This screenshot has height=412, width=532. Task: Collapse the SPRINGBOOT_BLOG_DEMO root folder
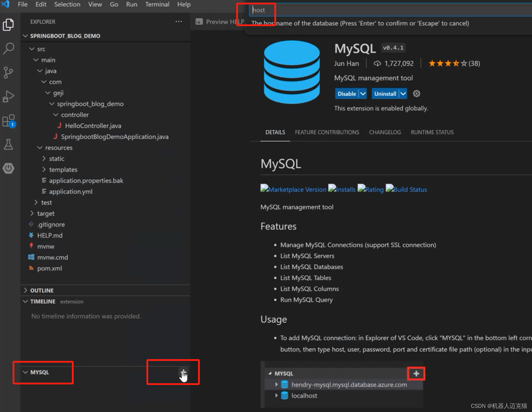tap(26, 36)
